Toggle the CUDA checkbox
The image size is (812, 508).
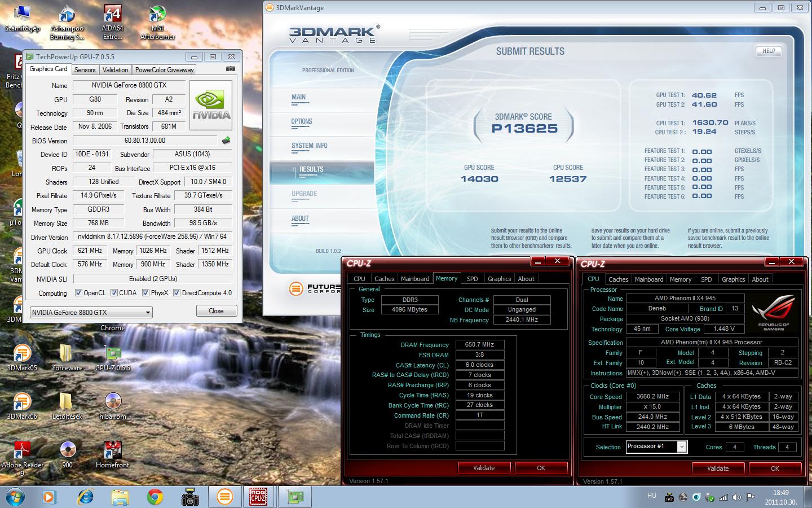114,293
